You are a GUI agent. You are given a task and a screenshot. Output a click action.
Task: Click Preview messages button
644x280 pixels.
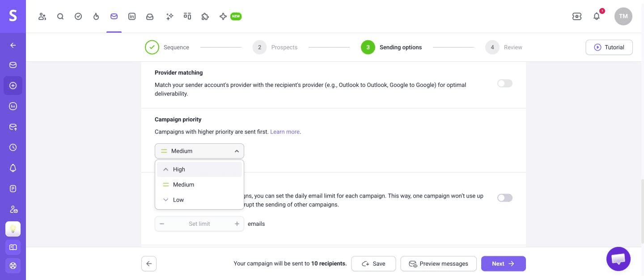pos(438,263)
